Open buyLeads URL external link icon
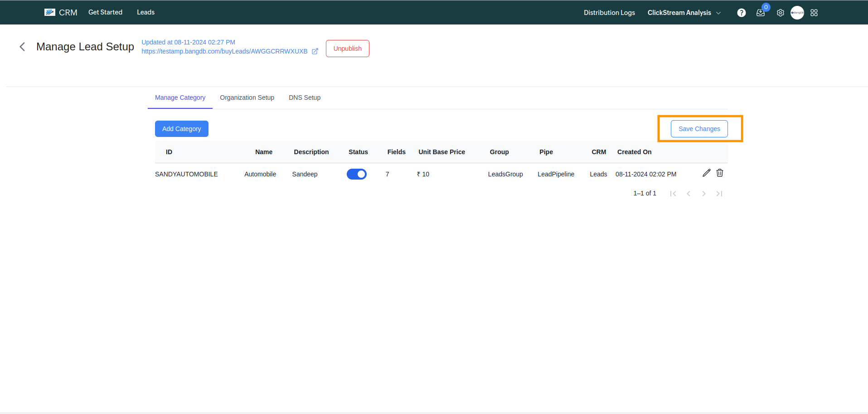Image resolution: width=868 pixels, height=414 pixels. pos(315,51)
